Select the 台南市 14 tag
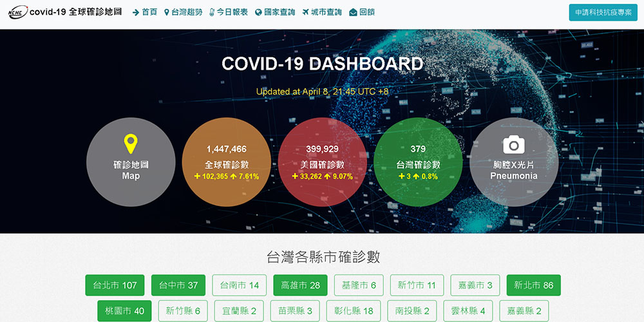 [x=240, y=285]
